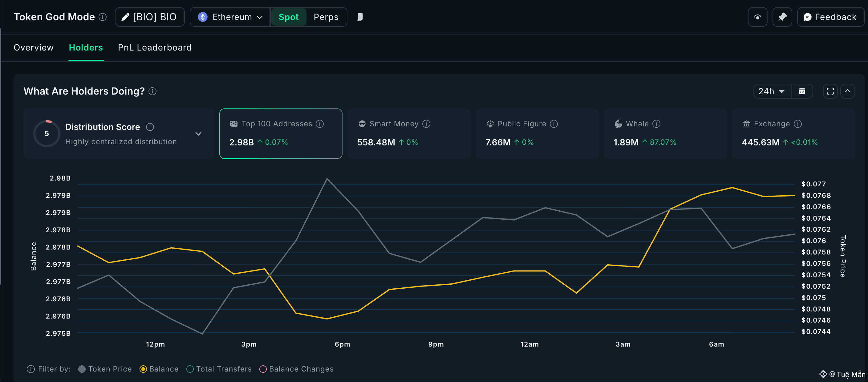The image size is (868, 382).
Task: Select the Balance Changes filter
Action: pos(263,369)
